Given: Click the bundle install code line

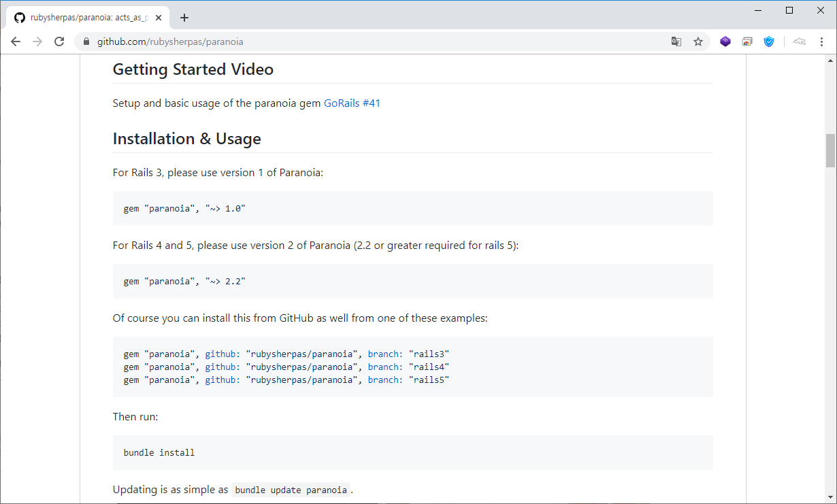Looking at the screenshot, I should click(x=159, y=452).
